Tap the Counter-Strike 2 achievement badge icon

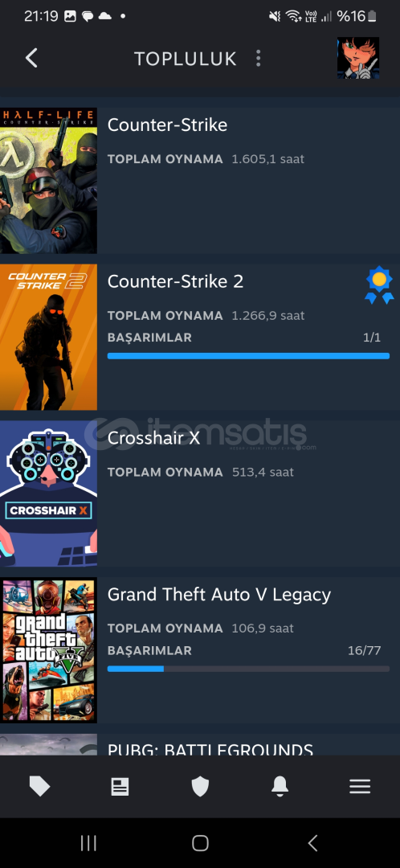pyautogui.click(x=379, y=285)
